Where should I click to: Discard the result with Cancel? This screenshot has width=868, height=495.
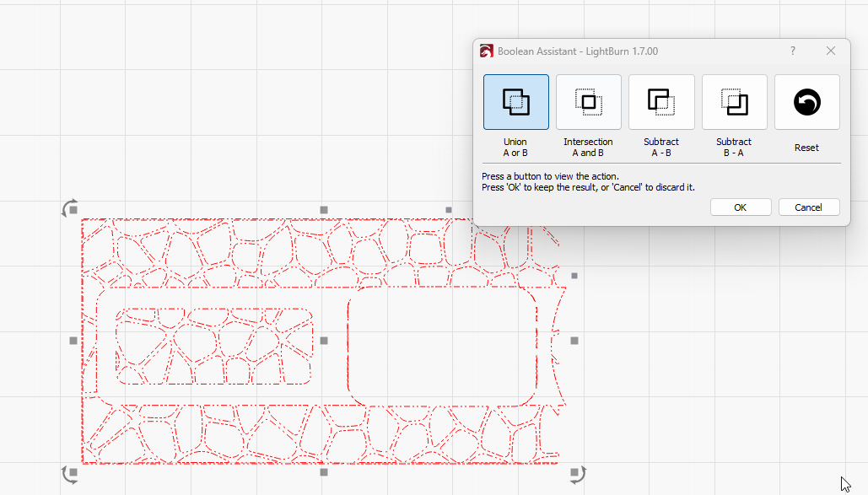809,207
